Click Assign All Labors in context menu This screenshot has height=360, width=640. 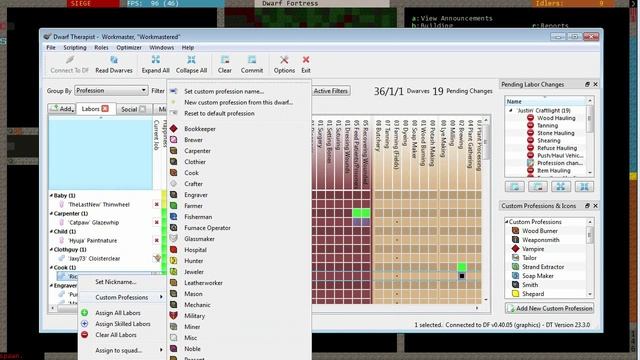pos(122,313)
